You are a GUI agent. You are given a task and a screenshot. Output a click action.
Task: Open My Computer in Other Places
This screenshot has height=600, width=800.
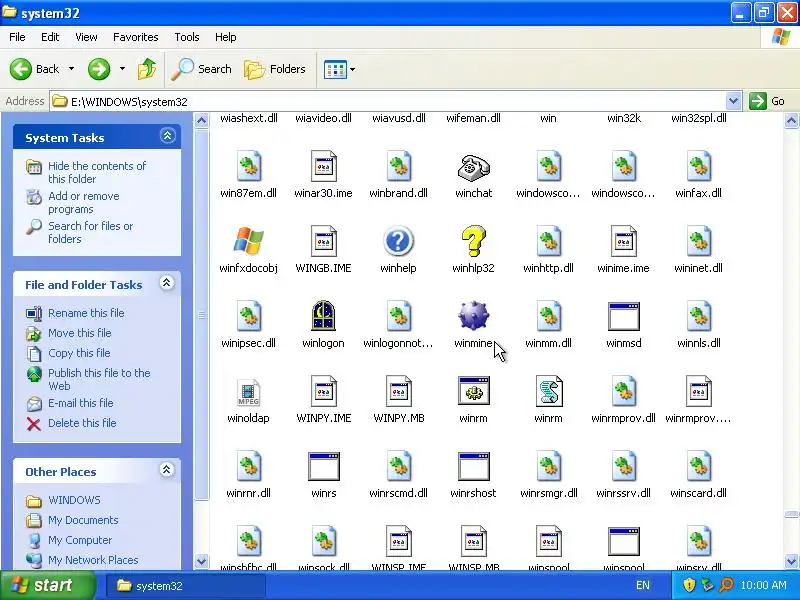80,540
